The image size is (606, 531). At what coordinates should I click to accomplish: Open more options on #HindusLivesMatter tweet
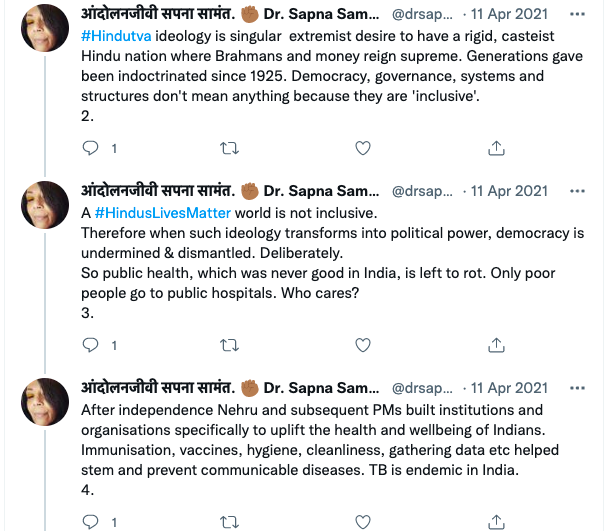click(x=578, y=191)
